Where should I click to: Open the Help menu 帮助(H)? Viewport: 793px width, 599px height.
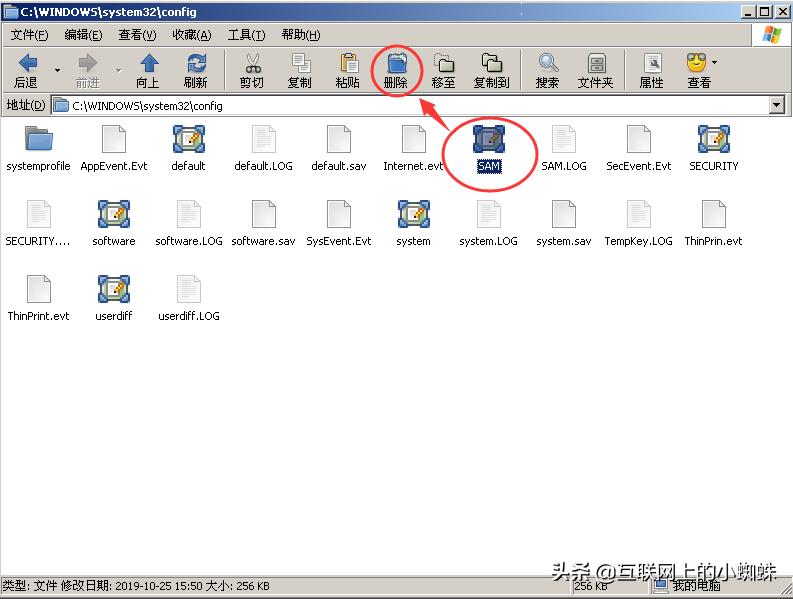[x=301, y=35]
